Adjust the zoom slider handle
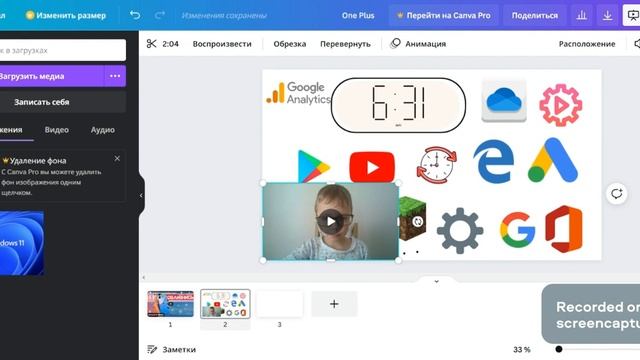640x360 pixels. (x=559, y=349)
